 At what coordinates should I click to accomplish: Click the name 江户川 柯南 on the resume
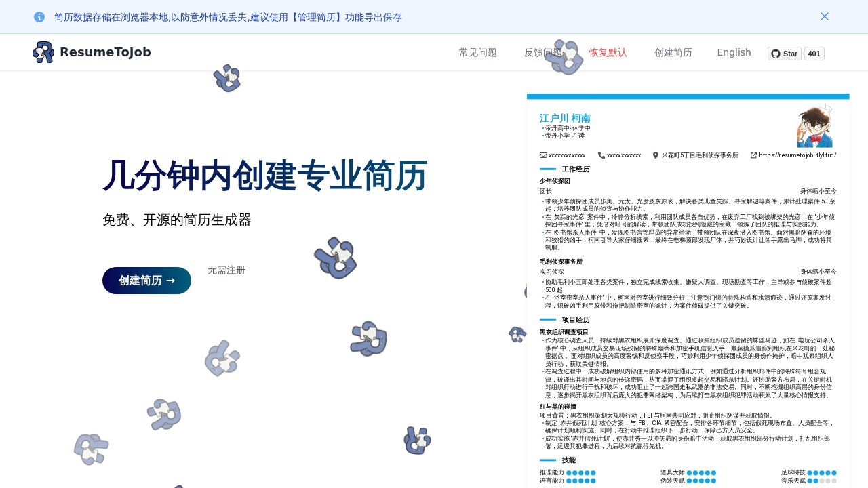coord(565,118)
